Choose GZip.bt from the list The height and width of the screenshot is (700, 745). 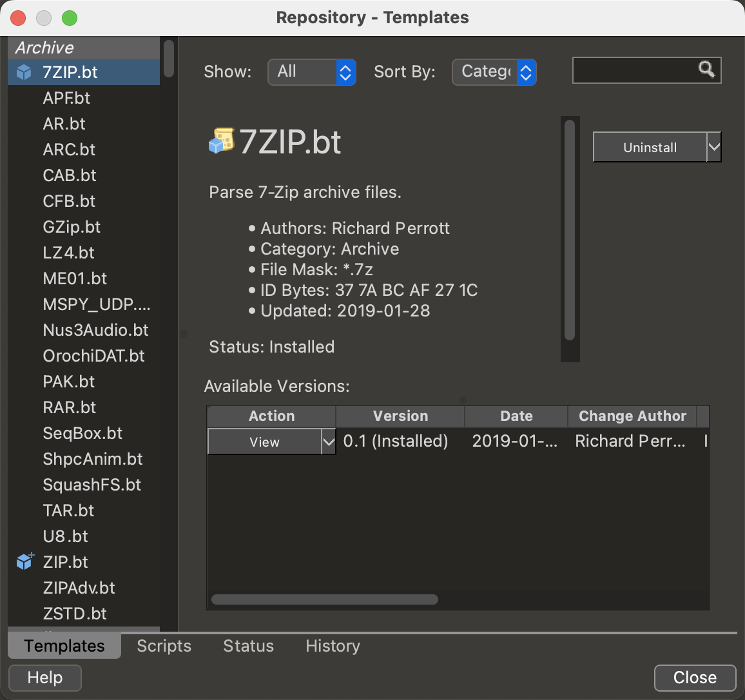pos(84,227)
